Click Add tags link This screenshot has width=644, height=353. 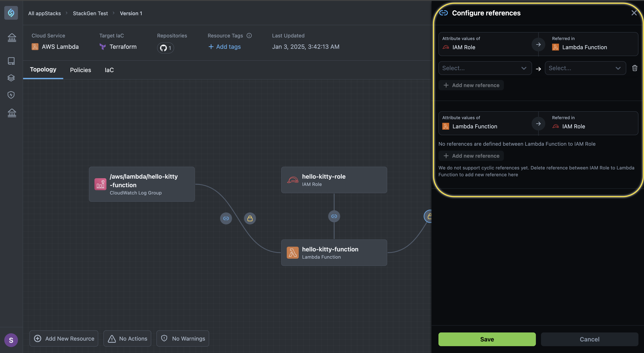pyautogui.click(x=224, y=47)
